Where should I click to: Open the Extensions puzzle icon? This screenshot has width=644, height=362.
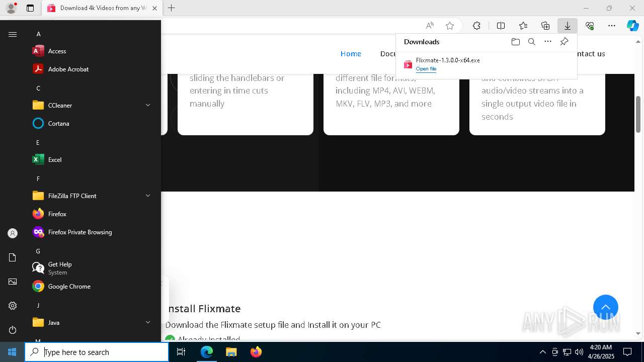pos(476,26)
